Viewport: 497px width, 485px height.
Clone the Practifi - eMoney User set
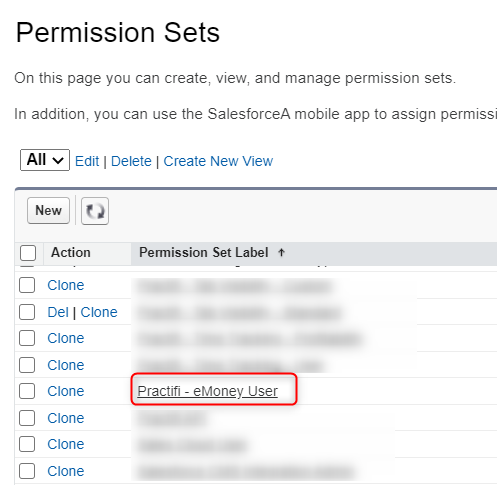66,391
